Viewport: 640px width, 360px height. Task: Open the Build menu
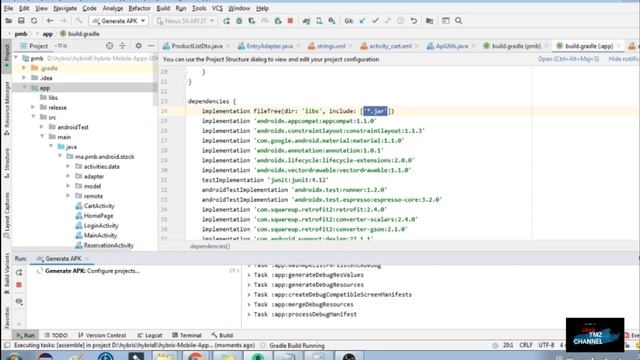[x=163, y=8]
